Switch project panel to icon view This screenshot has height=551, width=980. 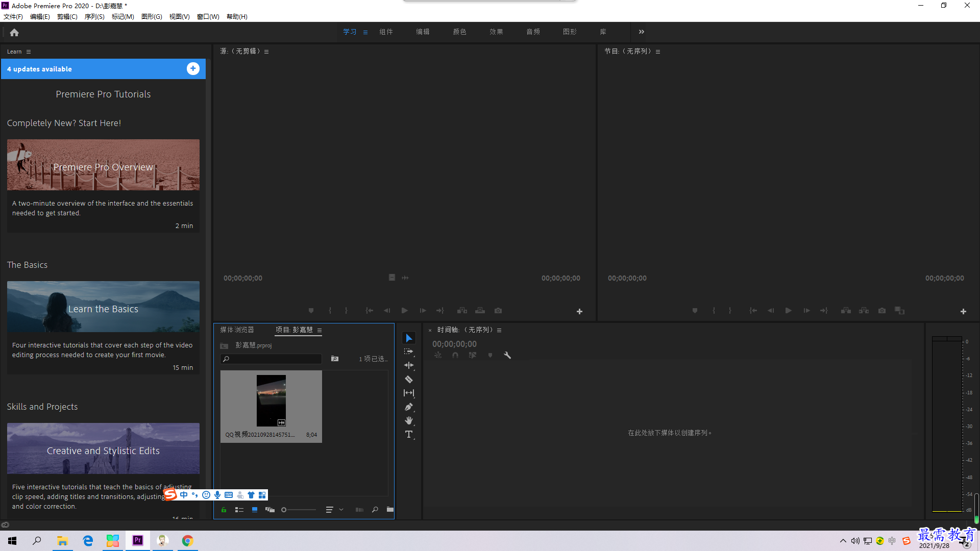point(254,510)
